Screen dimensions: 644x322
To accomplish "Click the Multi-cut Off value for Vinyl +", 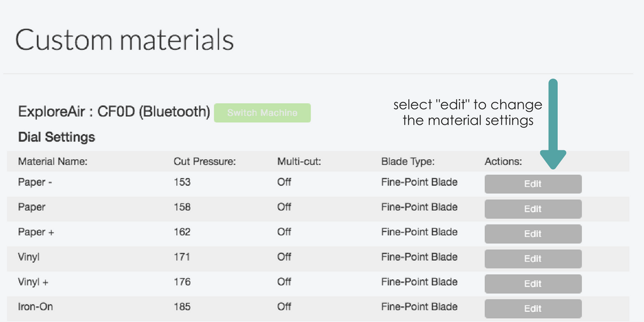I will pyautogui.click(x=284, y=282).
